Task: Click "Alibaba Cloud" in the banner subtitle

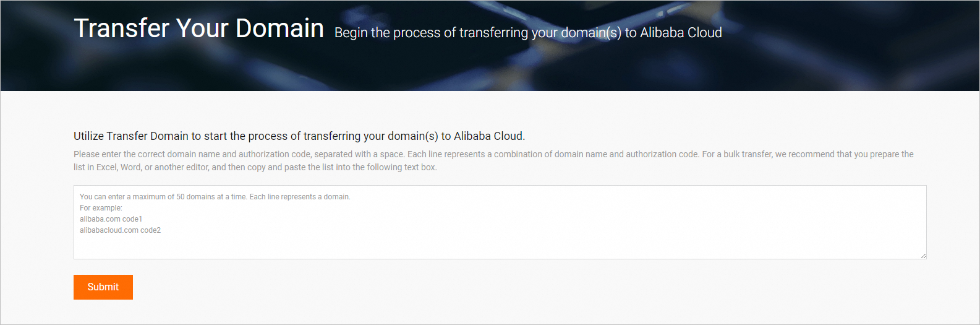Action: (681, 33)
